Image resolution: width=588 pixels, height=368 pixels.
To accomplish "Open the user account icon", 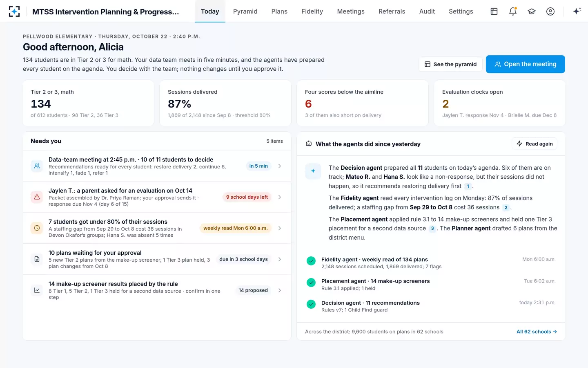I will click(550, 11).
